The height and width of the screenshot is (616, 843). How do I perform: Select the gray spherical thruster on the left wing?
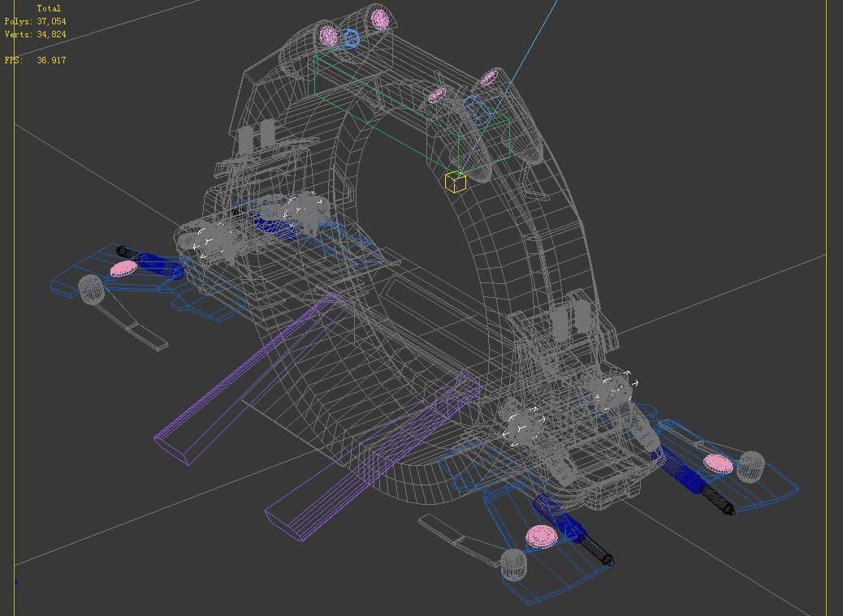coord(89,288)
